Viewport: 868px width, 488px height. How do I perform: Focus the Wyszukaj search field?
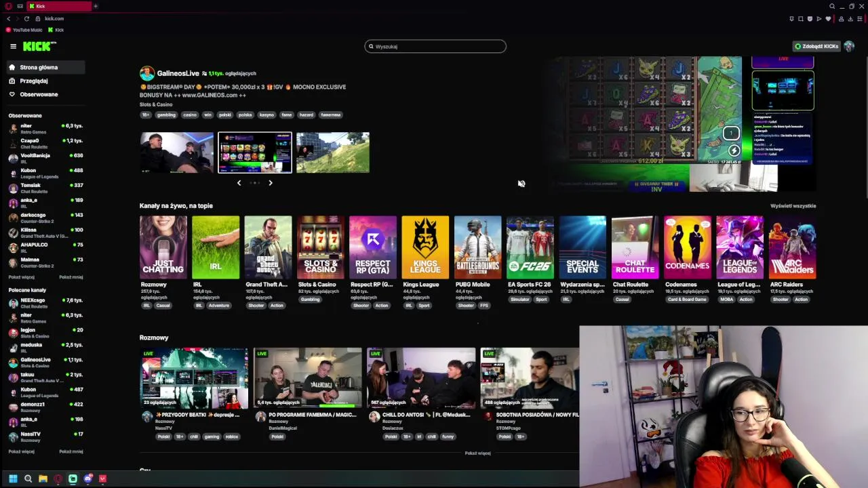(435, 46)
